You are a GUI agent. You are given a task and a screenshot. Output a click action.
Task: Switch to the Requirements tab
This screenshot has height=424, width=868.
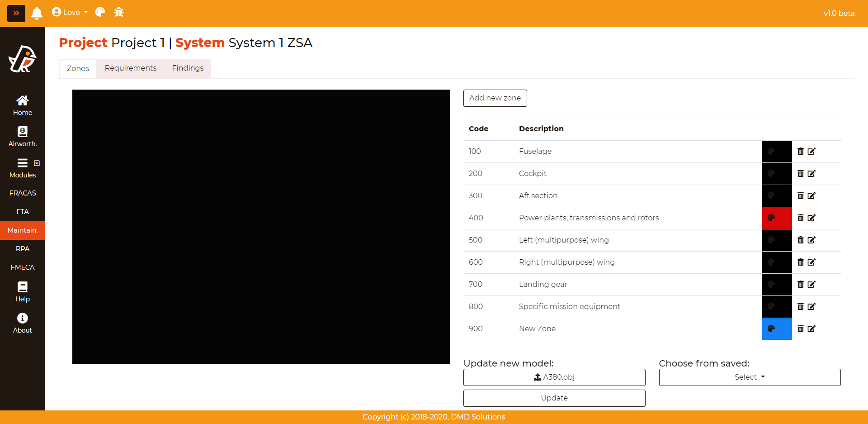tap(131, 68)
